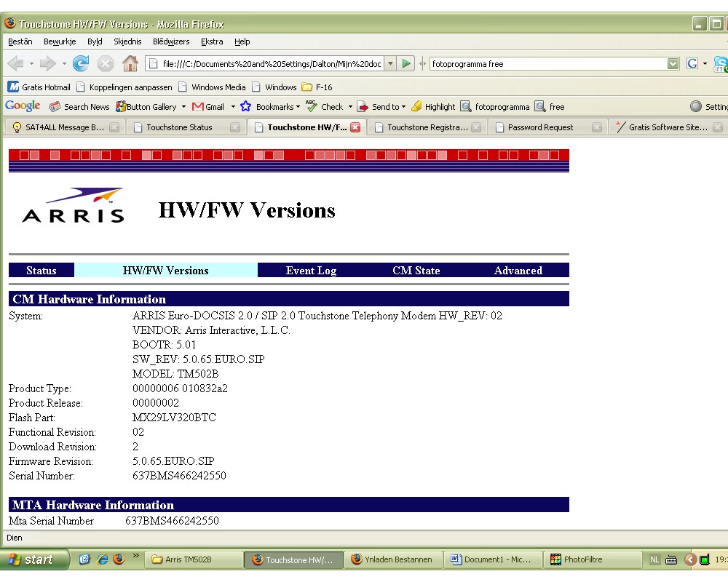Expand the Bookmarks dropdown arrow
728x582 pixels.
pyautogui.click(x=298, y=107)
